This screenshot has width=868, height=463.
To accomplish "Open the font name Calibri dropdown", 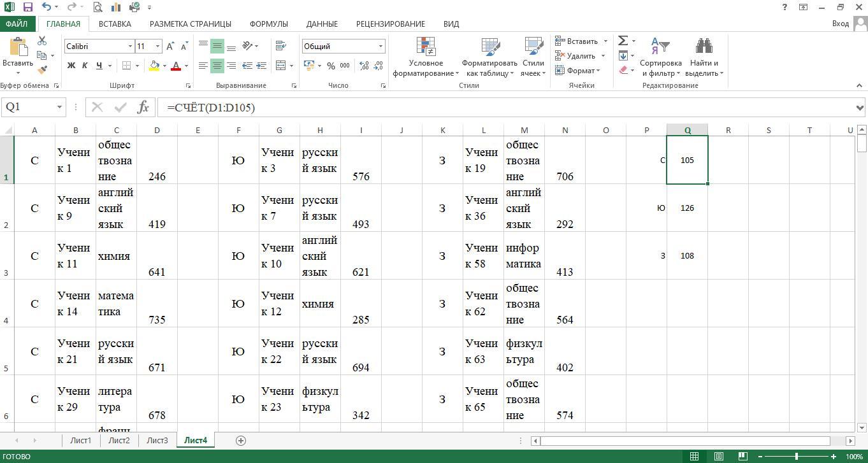I will (x=130, y=46).
